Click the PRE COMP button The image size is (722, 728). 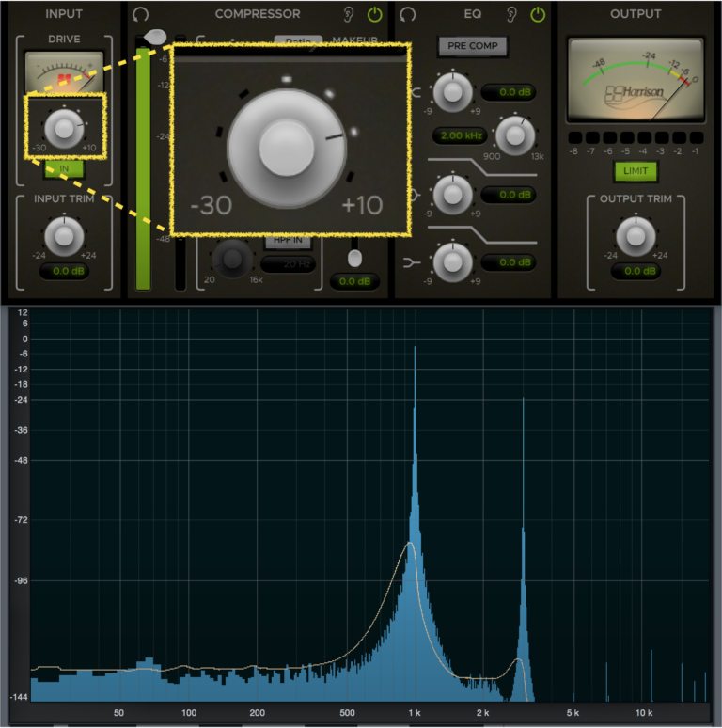(472, 46)
